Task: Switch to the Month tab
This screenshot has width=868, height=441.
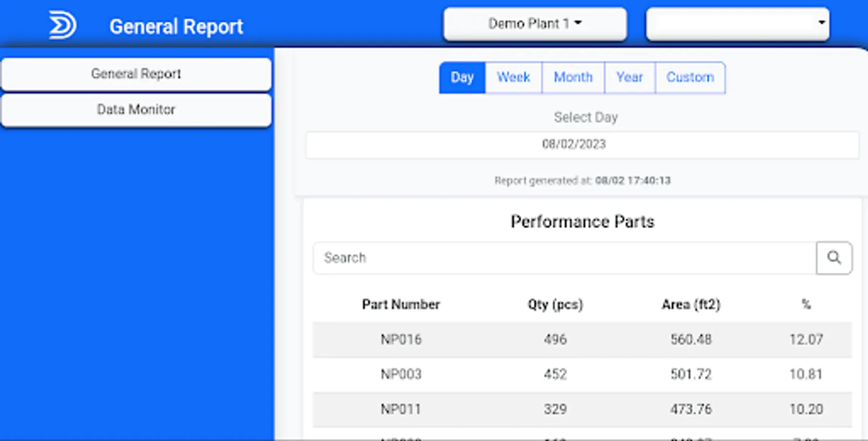Action: [x=573, y=77]
